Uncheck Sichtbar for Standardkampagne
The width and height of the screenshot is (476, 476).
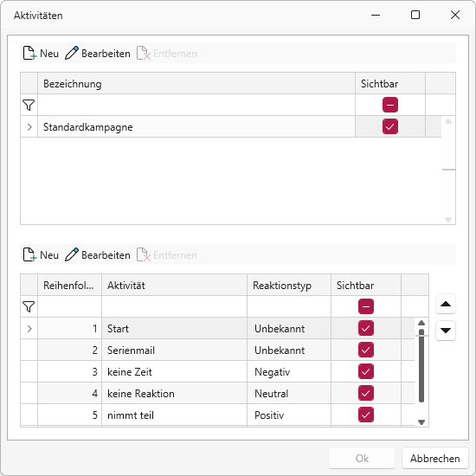pos(390,126)
